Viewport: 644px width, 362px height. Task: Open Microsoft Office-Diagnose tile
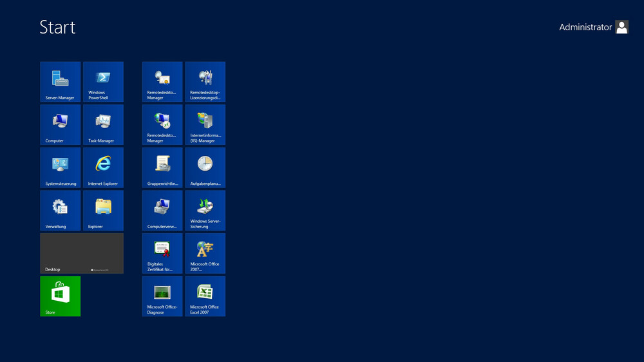click(x=162, y=296)
